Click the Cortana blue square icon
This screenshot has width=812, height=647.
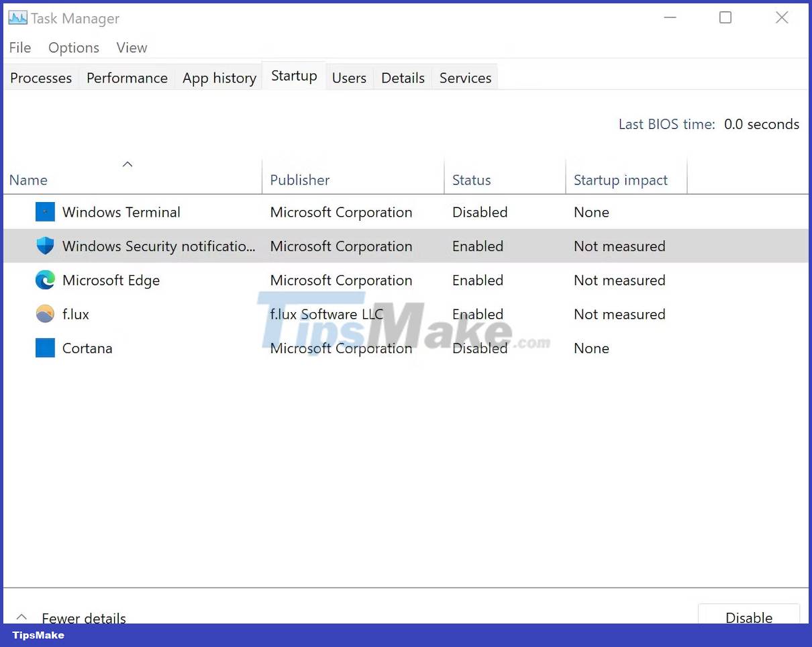pos(45,348)
